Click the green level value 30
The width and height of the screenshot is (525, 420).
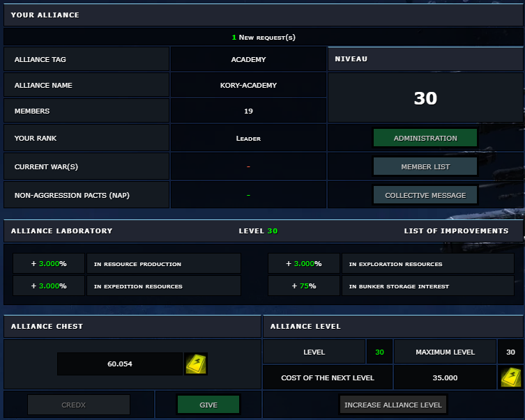pyautogui.click(x=379, y=352)
